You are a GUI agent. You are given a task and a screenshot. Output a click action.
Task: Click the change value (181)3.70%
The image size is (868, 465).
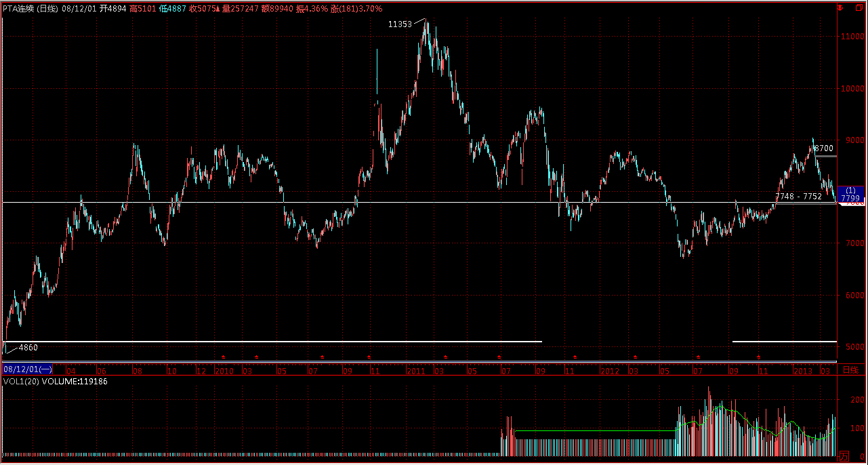[362, 9]
